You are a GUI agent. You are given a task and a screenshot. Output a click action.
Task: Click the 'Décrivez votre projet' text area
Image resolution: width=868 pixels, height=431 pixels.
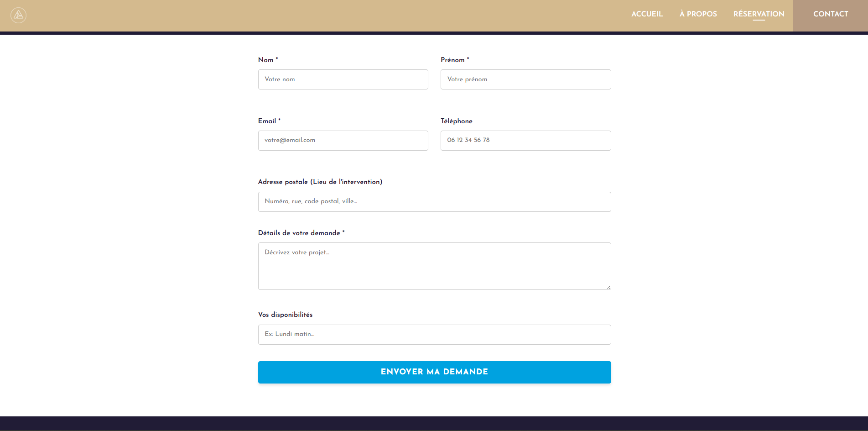click(434, 266)
